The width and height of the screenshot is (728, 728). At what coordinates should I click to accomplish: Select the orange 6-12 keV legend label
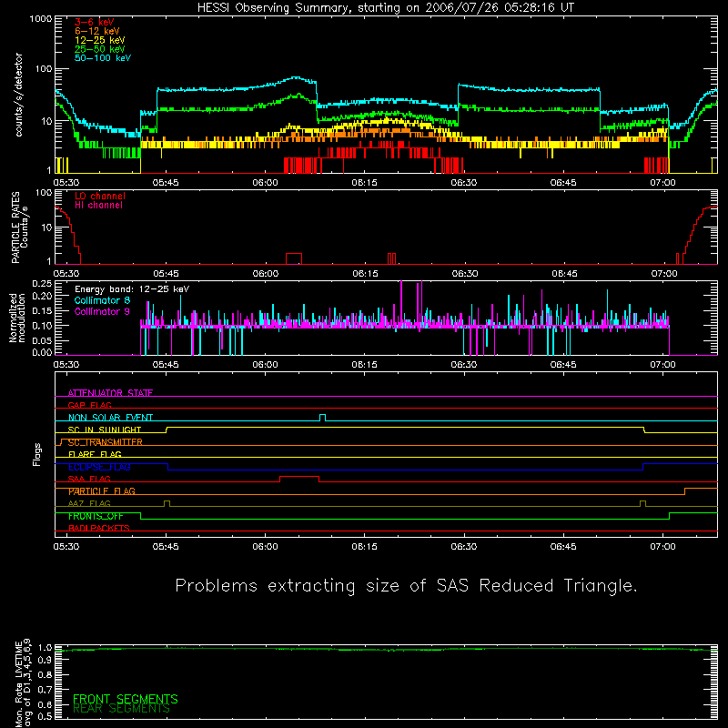click(97, 31)
